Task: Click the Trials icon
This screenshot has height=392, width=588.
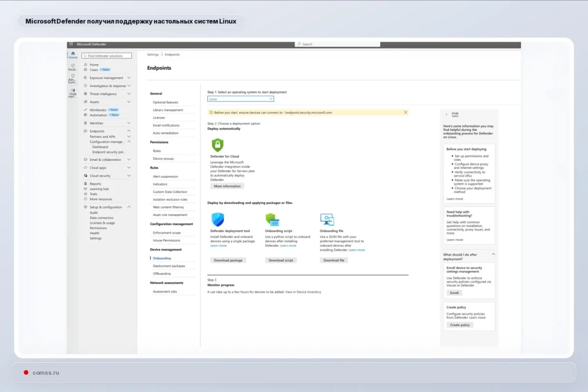Action: pos(85,194)
